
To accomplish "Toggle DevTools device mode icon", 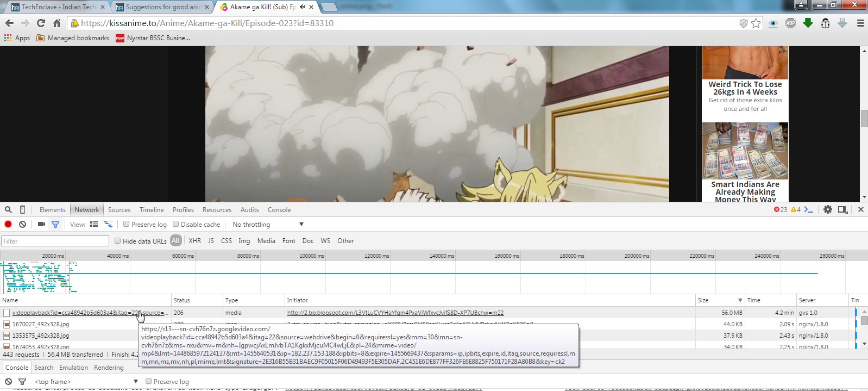I will pos(22,209).
